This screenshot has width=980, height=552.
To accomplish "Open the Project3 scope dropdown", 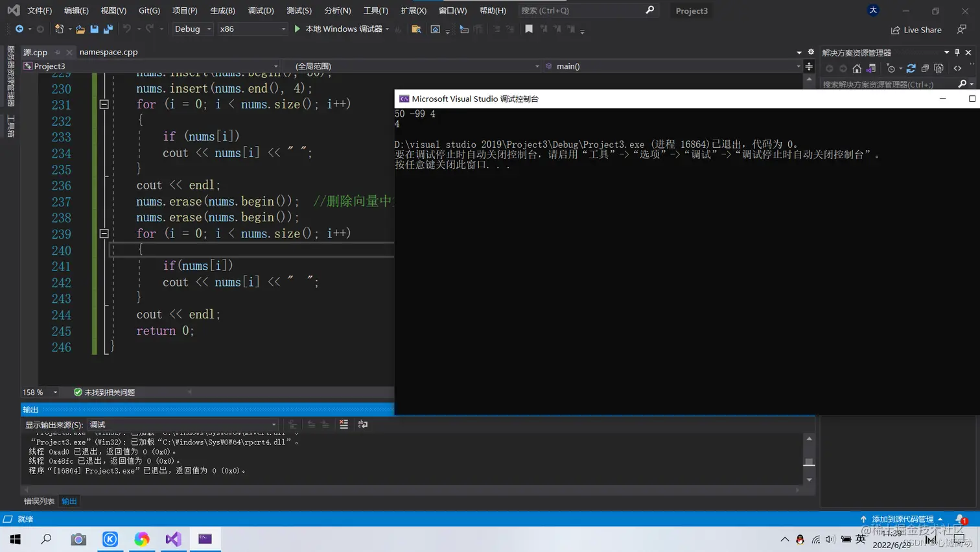I will [151, 66].
